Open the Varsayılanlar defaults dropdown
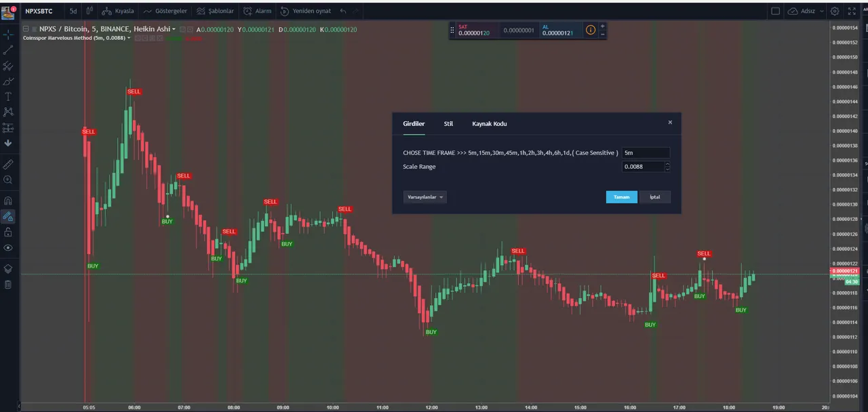The width and height of the screenshot is (868, 412). [x=425, y=197]
